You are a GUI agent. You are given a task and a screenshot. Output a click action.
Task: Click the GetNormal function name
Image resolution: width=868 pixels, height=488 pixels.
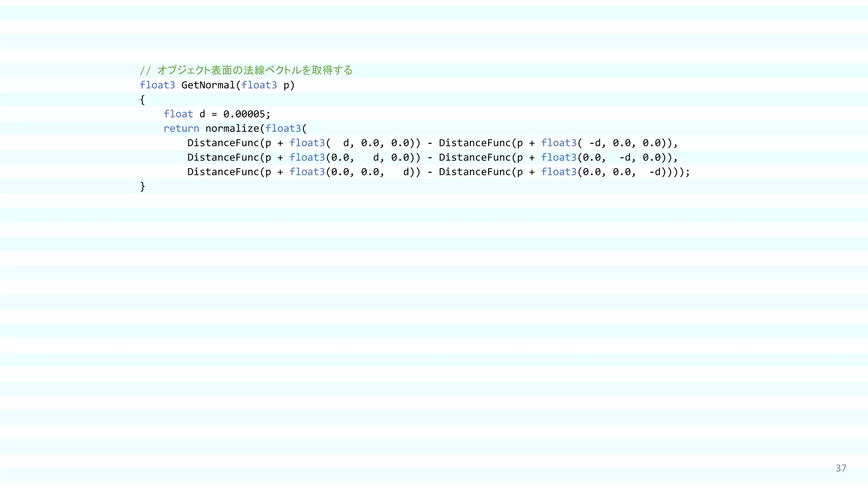(208, 85)
